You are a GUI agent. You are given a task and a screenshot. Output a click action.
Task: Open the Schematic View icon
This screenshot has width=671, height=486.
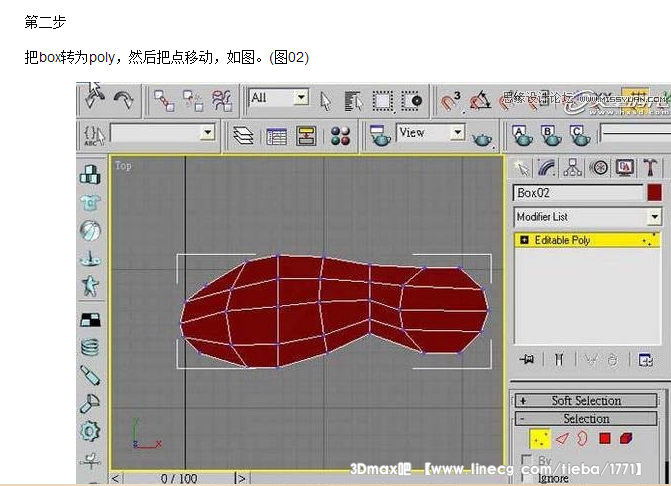coord(306,136)
